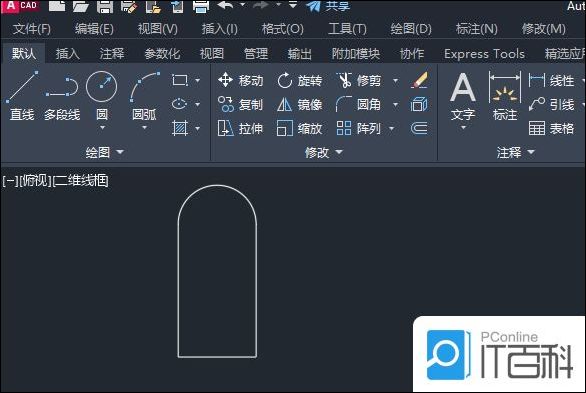Select the Text (文字) tool
The width and height of the screenshot is (586, 393).
(463, 96)
